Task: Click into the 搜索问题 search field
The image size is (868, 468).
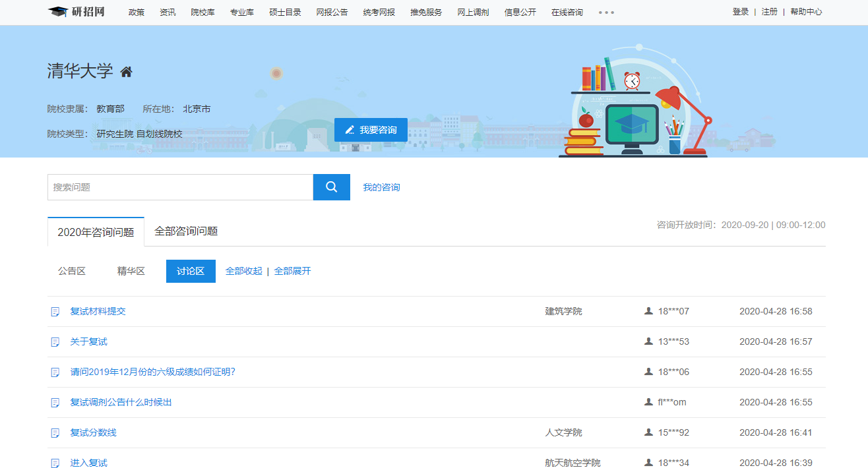Action: click(180, 187)
